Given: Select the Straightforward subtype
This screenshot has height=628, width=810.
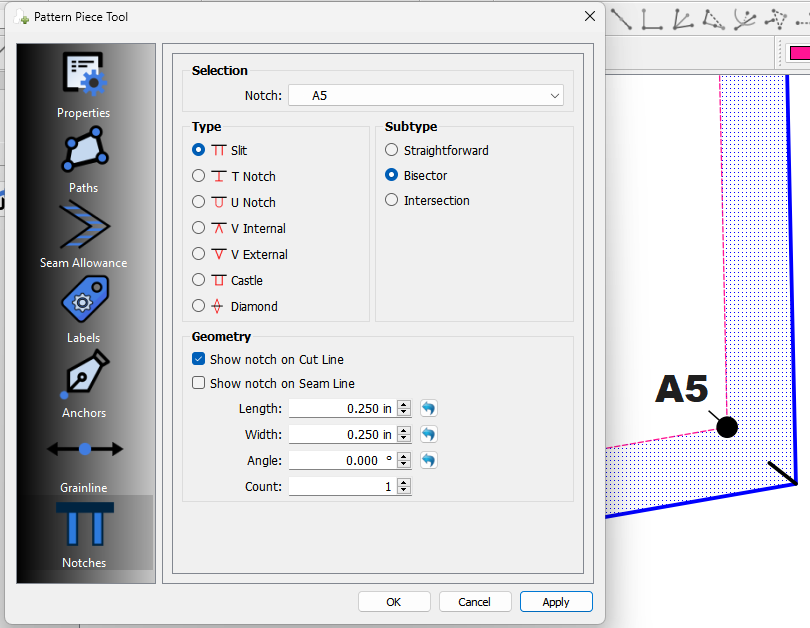Looking at the screenshot, I should [x=392, y=150].
